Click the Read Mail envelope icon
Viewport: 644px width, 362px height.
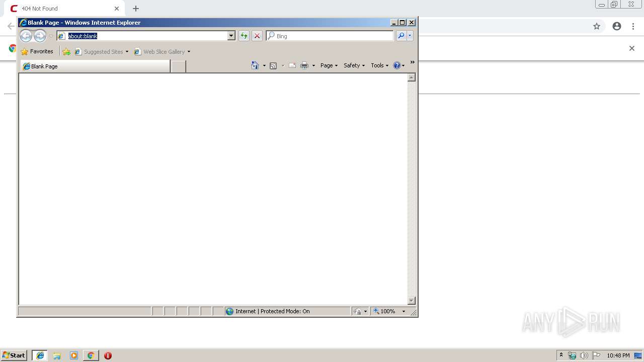point(292,65)
